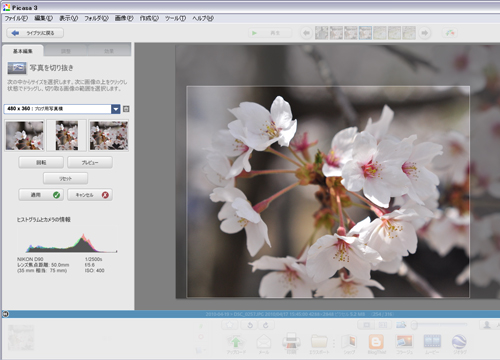Image resolution: width=500 pixels, height=360 pixels.
Task: Expand the 480 x 360 crop size dropdown arrow
Action: click(x=116, y=109)
